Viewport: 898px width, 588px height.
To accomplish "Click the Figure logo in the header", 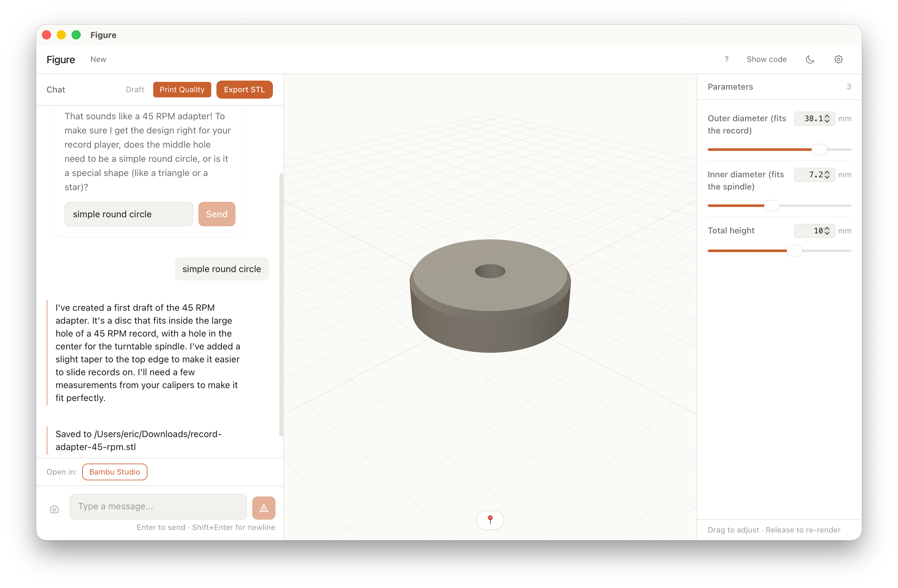I will click(61, 60).
